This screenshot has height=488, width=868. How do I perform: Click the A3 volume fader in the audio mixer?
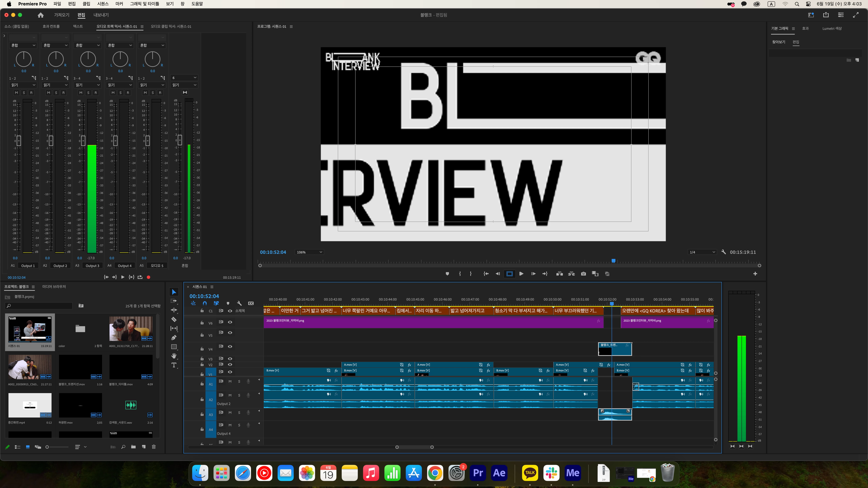pyautogui.click(x=83, y=140)
